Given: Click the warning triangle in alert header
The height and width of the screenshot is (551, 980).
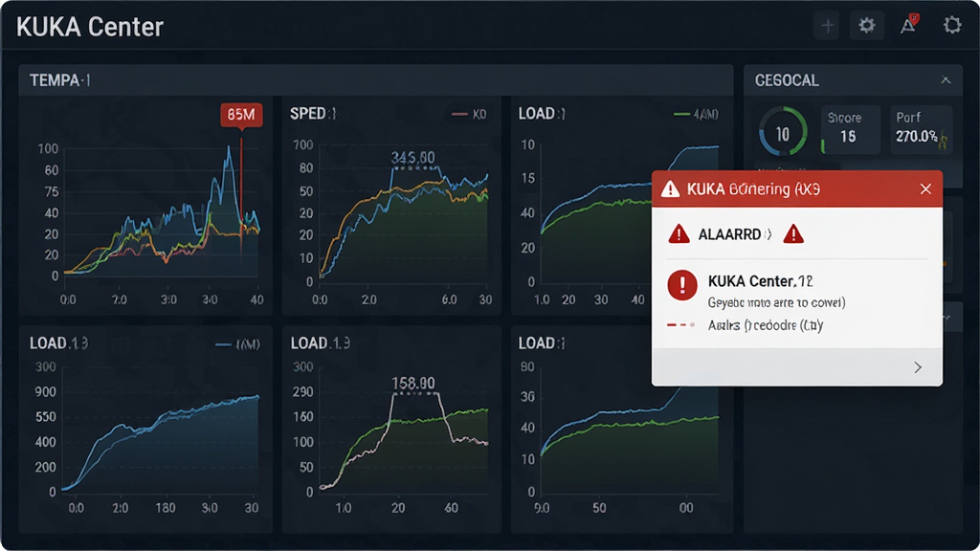Looking at the screenshot, I should 670,188.
